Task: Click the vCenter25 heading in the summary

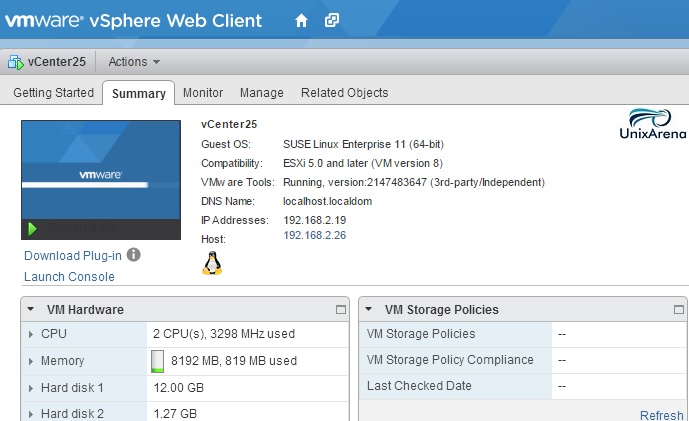Action: coord(229,124)
